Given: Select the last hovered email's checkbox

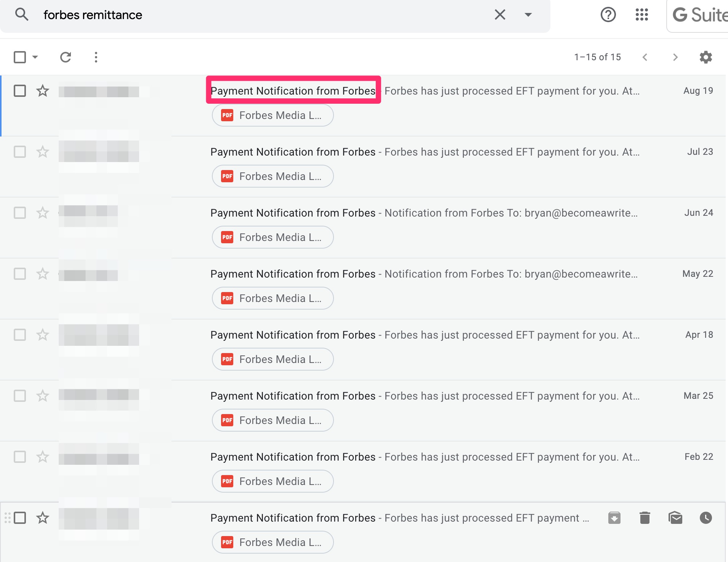Looking at the screenshot, I should pyautogui.click(x=20, y=518).
